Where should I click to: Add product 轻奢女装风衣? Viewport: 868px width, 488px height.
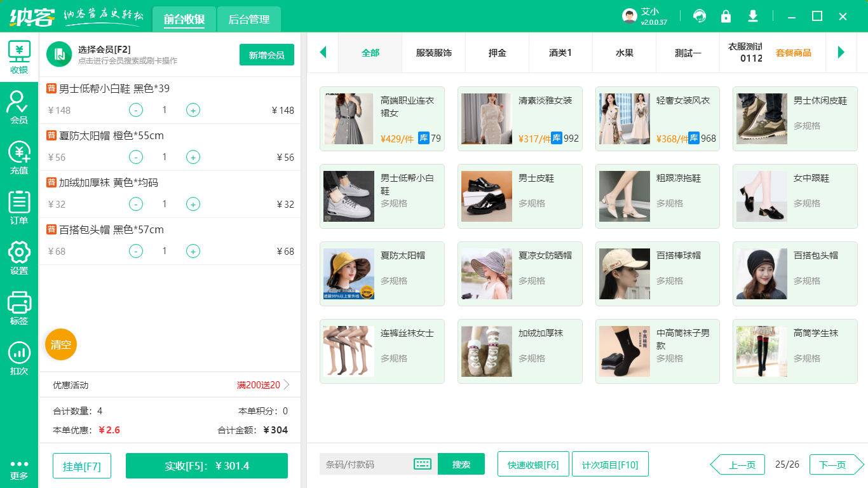pyautogui.click(x=658, y=119)
